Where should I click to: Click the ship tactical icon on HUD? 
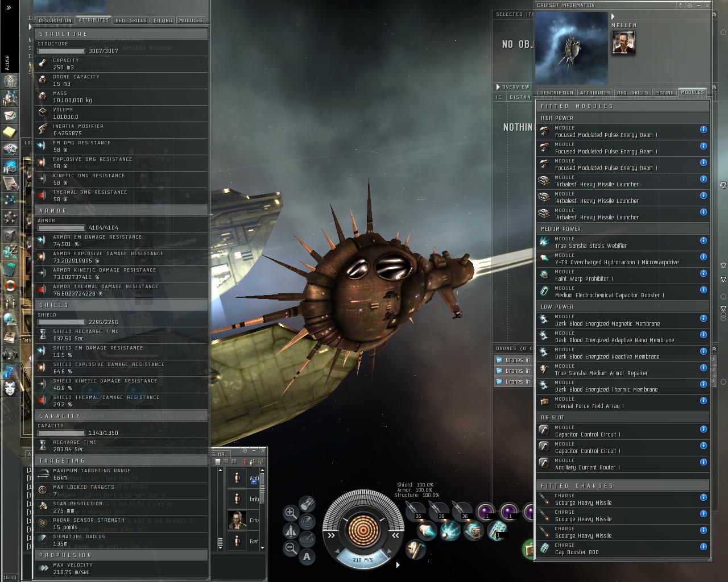[291, 531]
